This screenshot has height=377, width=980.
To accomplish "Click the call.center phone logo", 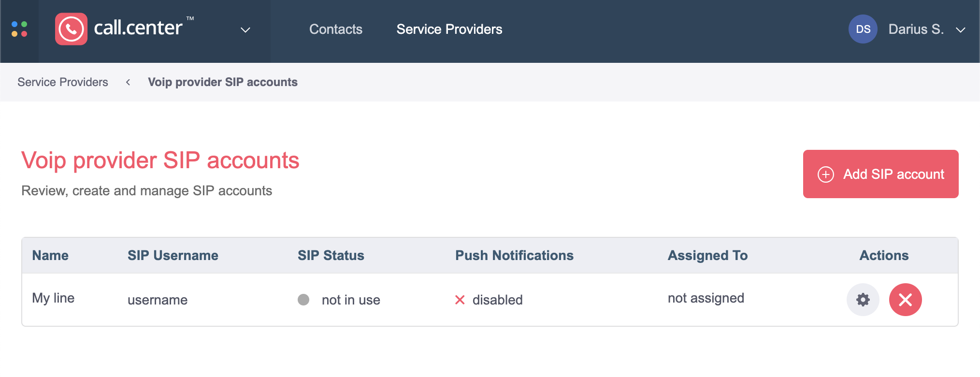I will point(71,29).
